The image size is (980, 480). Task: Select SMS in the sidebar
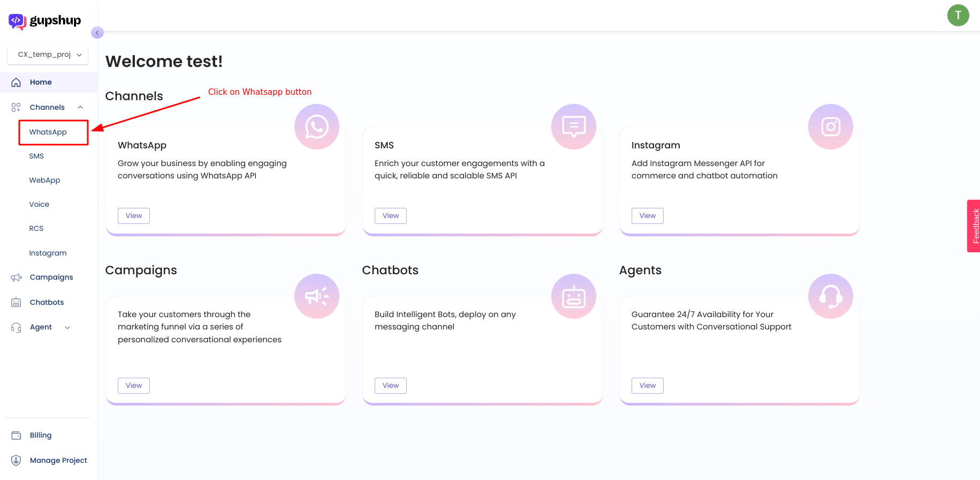pyautogui.click(x=36, y=156)
